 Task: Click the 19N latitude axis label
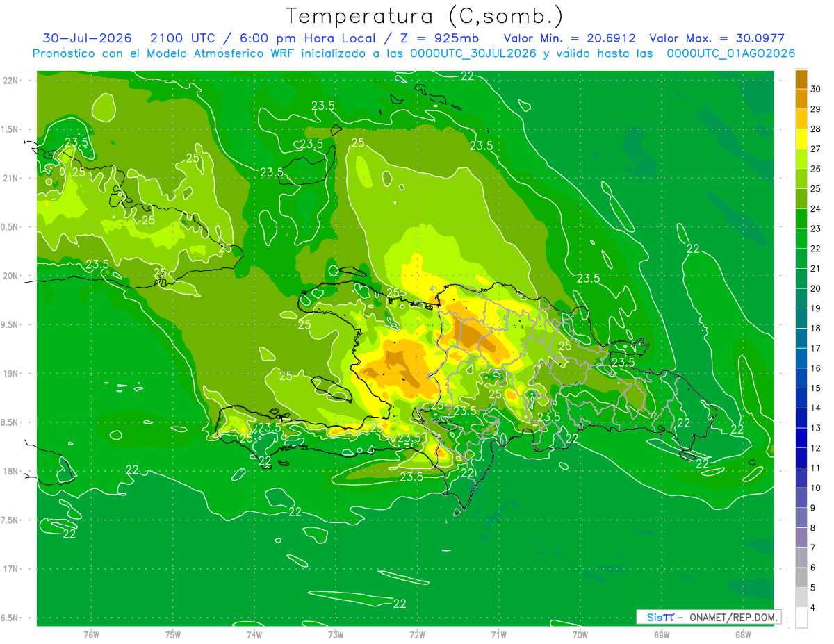[x=11, y=374]
